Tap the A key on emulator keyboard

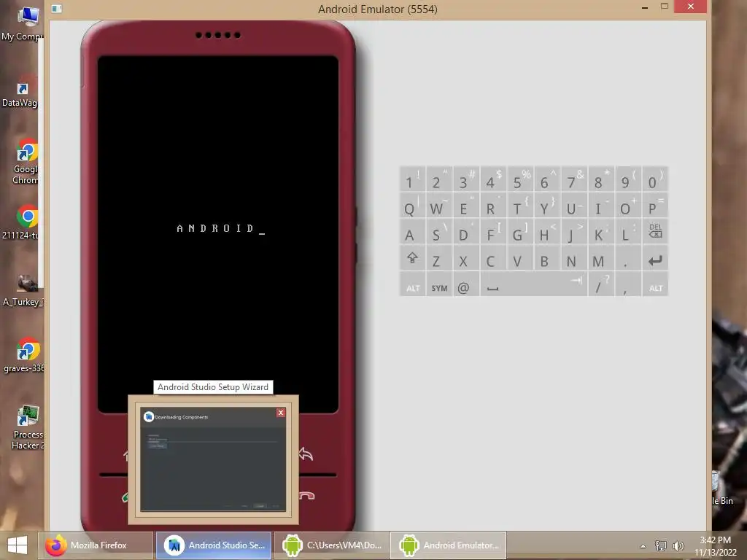(x=412, y=232)
